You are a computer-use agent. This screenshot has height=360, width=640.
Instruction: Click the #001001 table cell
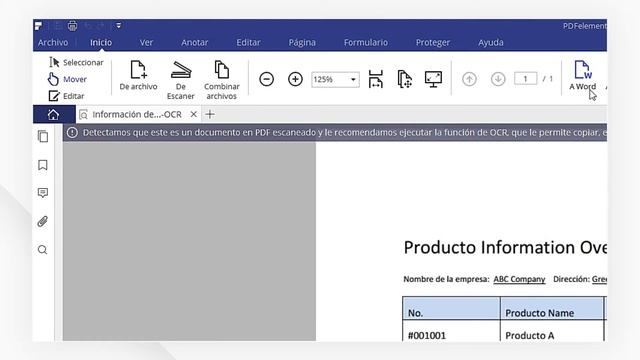click(x=451, y=331)
